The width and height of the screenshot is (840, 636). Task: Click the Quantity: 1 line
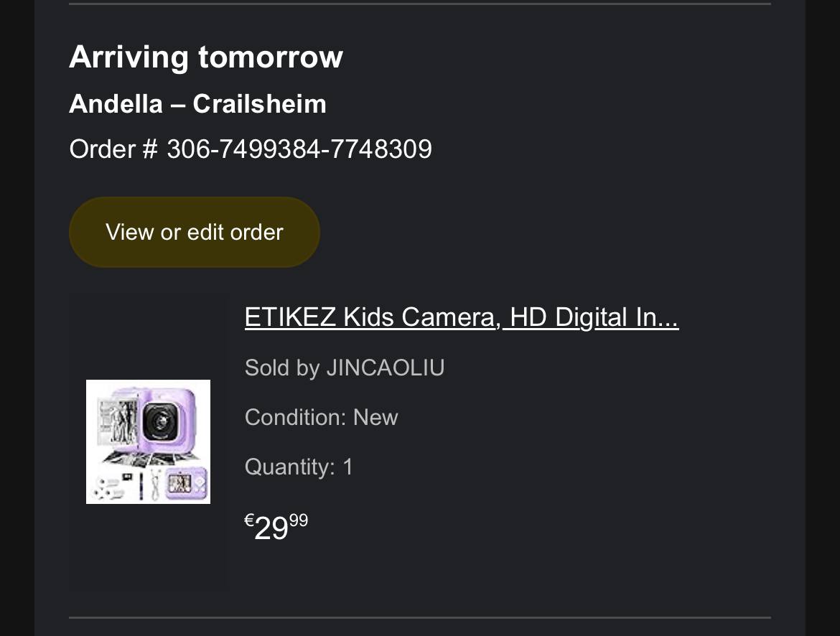coord(299,467)
